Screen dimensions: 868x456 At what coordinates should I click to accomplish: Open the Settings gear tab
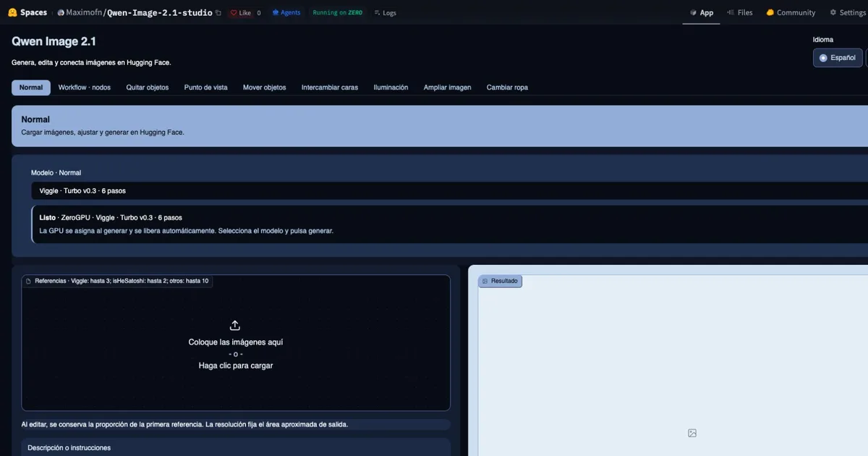[848, 12]
